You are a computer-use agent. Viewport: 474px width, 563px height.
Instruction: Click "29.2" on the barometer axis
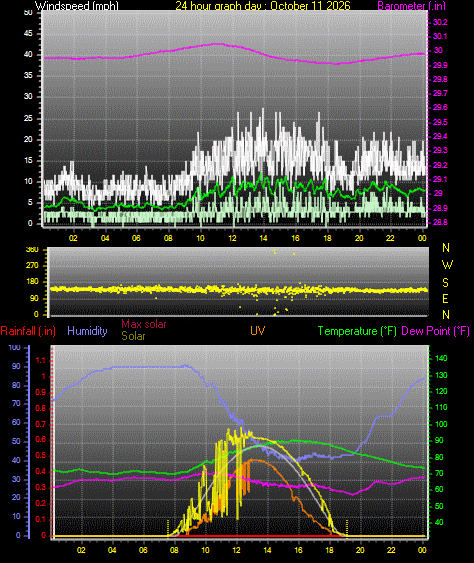(x=440, y=165)
